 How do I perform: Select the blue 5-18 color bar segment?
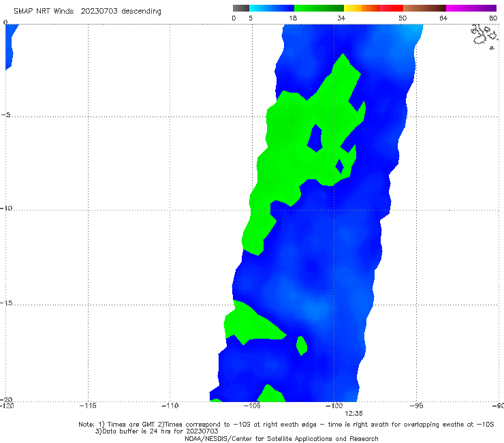[x=272, y=8]
